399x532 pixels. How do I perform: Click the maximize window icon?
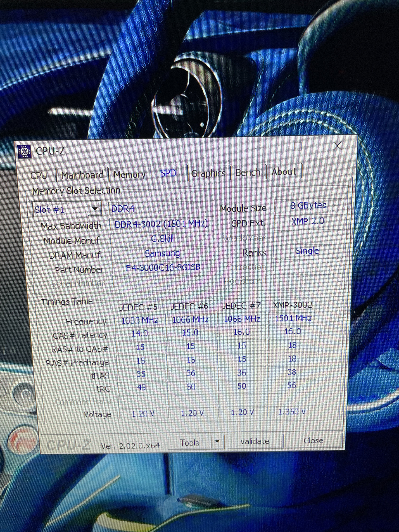coord(298,147)
